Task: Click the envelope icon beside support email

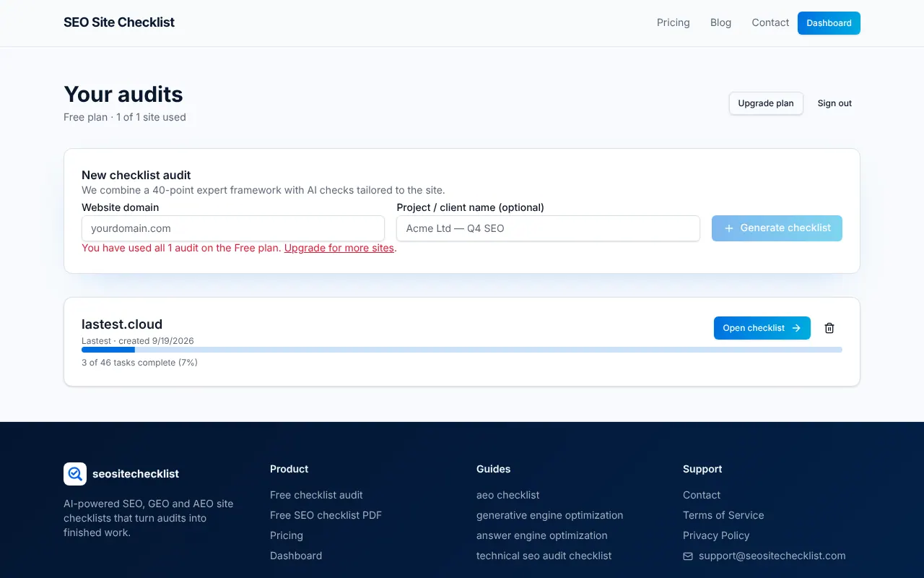Action: (688, 556)
